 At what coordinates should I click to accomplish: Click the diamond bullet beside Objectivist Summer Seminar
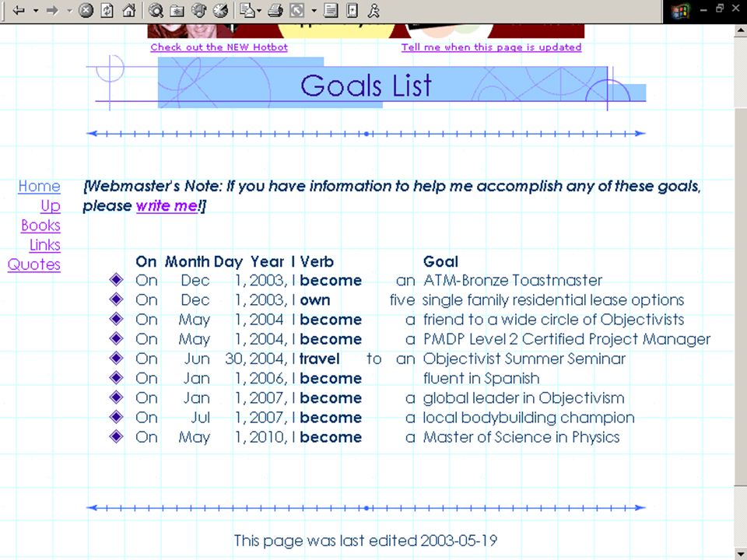(x=116, y=358)
